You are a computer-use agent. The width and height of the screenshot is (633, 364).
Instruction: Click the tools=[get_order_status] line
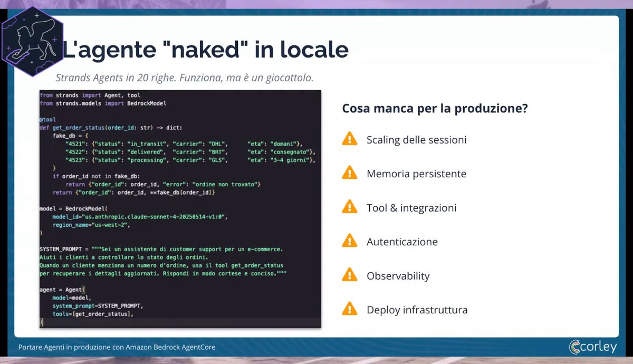pos(93,314)
